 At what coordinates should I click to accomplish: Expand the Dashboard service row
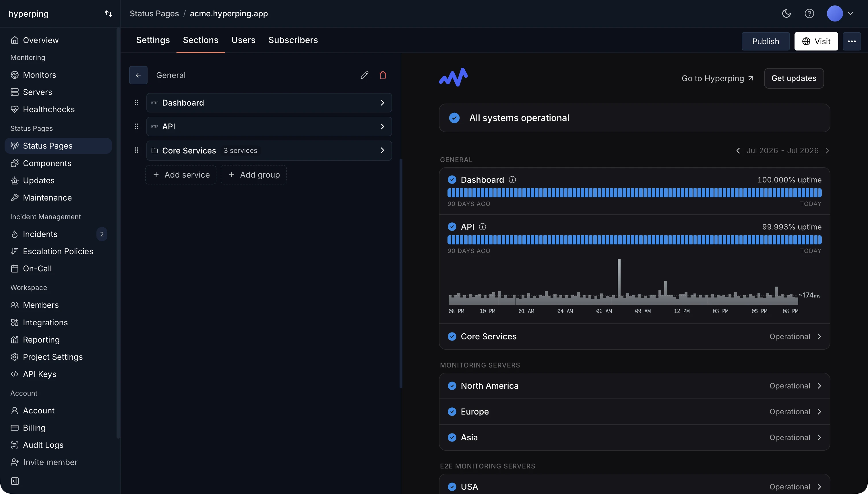[269, 102]
